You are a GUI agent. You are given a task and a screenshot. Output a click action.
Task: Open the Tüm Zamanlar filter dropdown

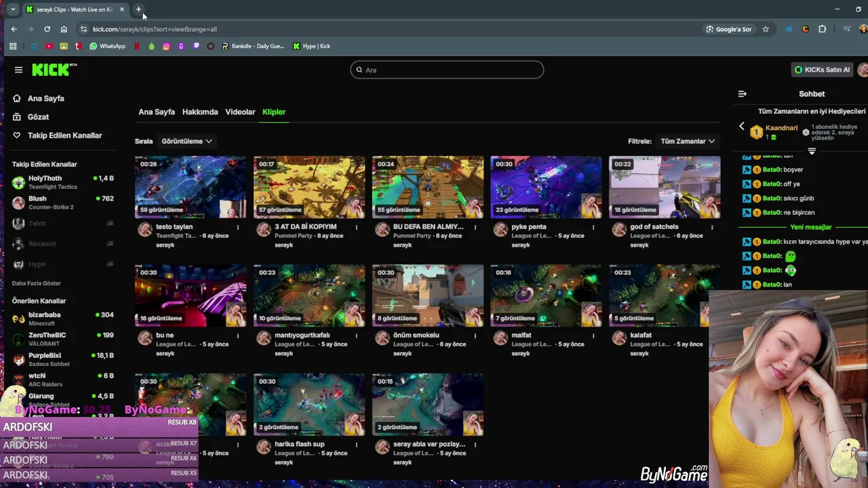pyautogui.click(x=688, y=141)
